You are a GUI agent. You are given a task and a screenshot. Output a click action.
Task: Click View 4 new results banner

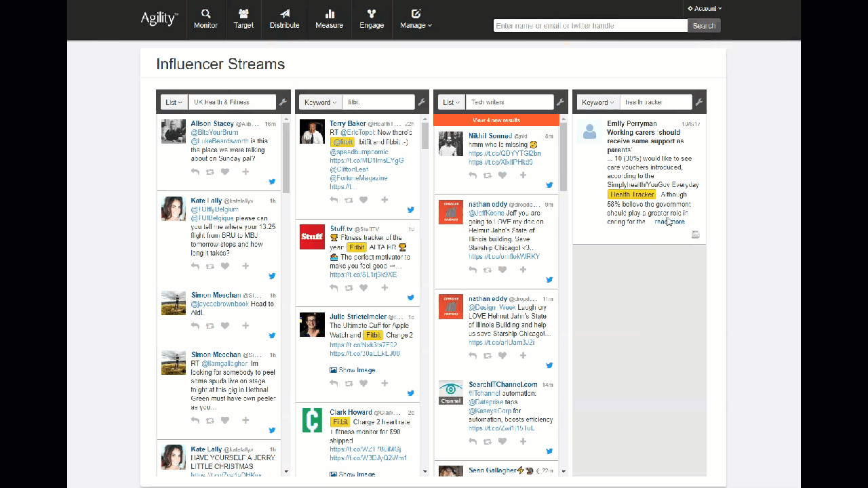click(x=496, y=120)
